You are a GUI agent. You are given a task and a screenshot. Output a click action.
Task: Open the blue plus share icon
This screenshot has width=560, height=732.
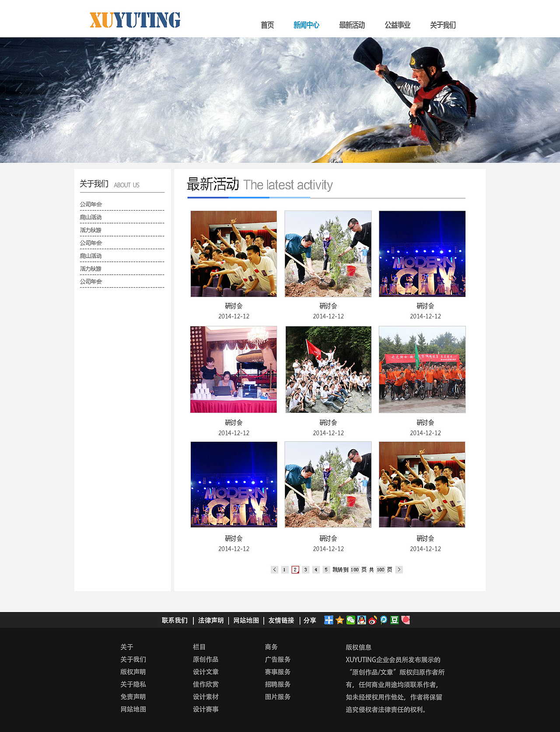(x=329, y=620)
